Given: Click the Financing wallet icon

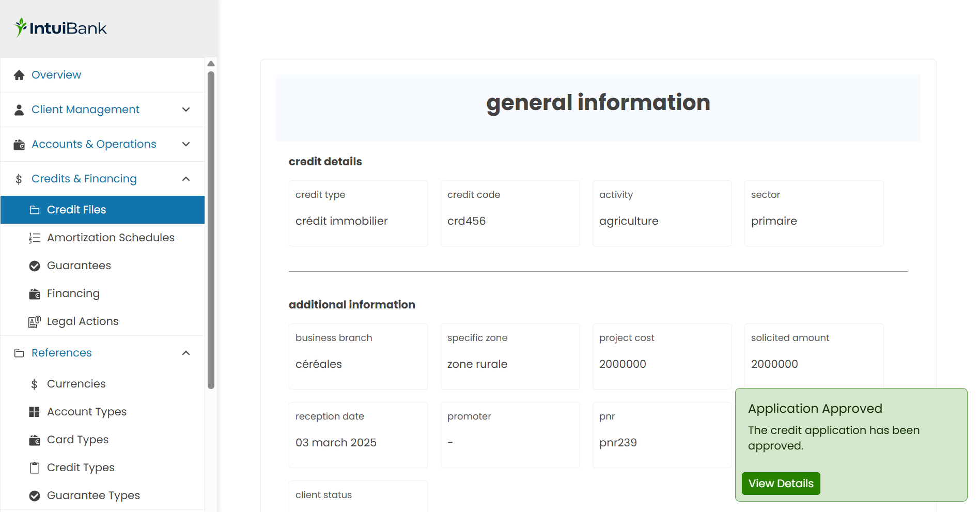Looking at the screenshot, I should click(35, 293).
